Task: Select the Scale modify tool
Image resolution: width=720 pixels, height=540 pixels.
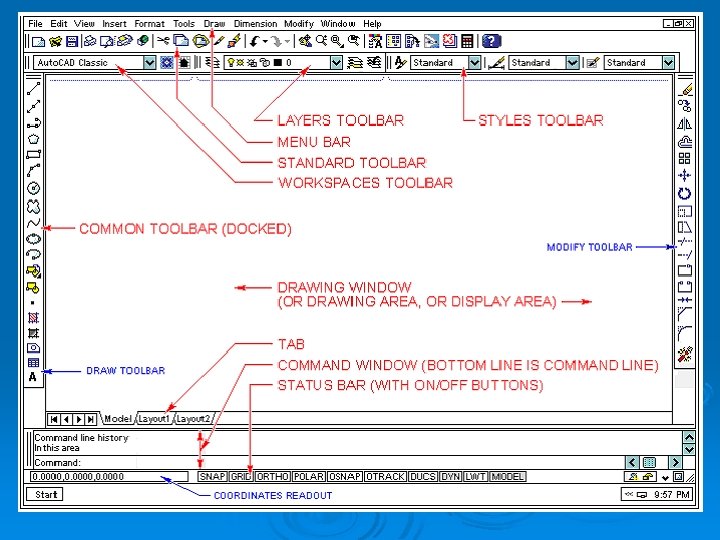Action: (685, 211)
